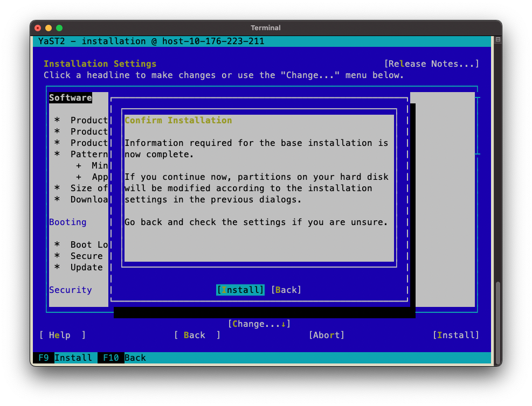532x406 pixels.
Task: Confirm with Install in the dialog
Action: click(240, 290)
